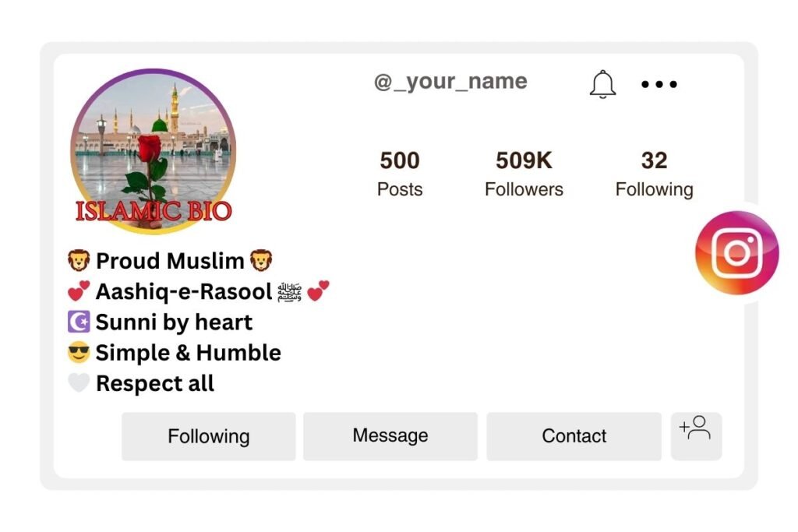
Task: Toggle notifications via the bell
Action: [x=602, y=84]
